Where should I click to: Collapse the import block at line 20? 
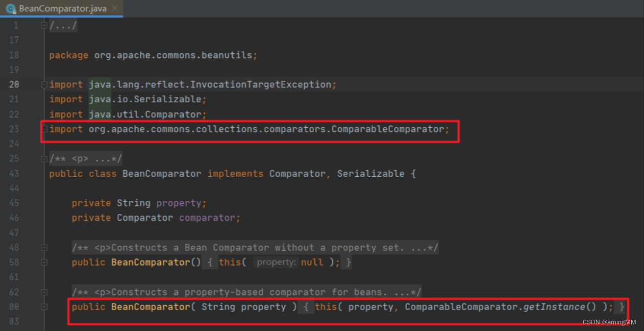44,85
